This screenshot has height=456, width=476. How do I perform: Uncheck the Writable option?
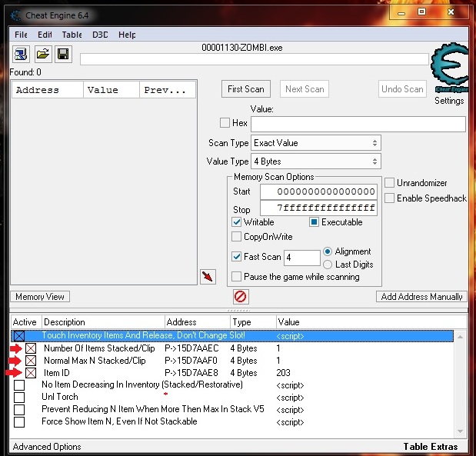[x=237, y=222]
